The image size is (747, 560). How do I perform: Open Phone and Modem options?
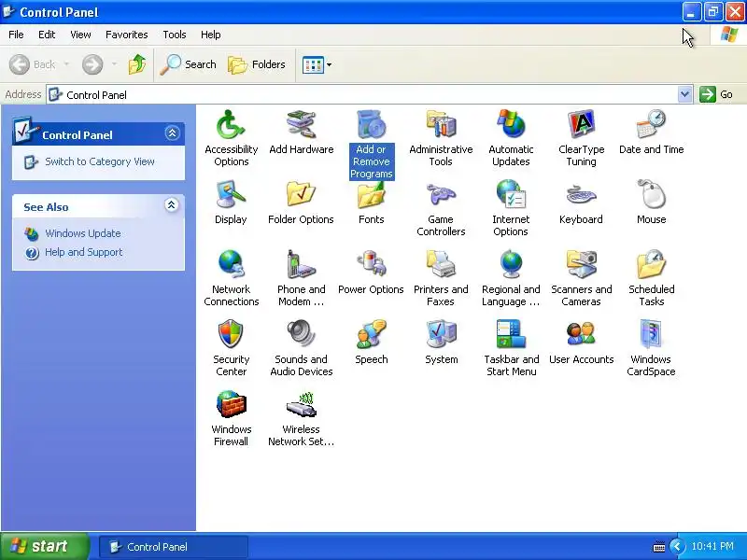tap(301, 278)
